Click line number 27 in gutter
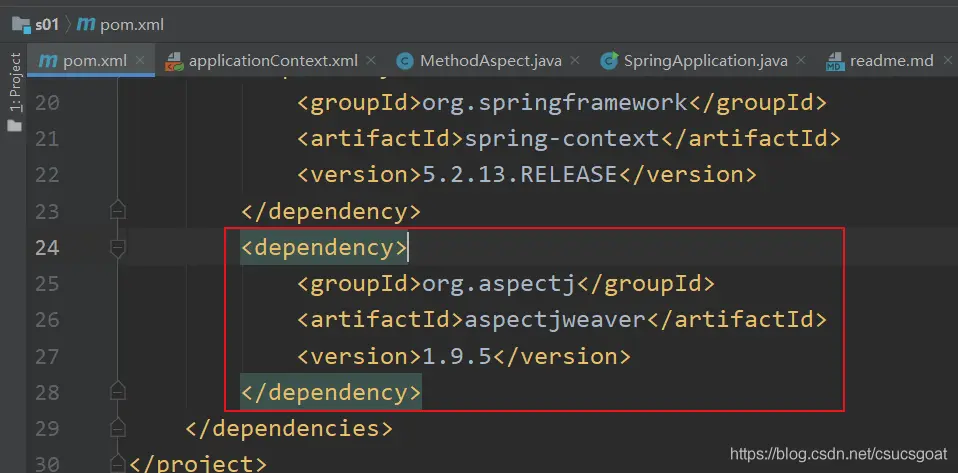 (47, 356)
